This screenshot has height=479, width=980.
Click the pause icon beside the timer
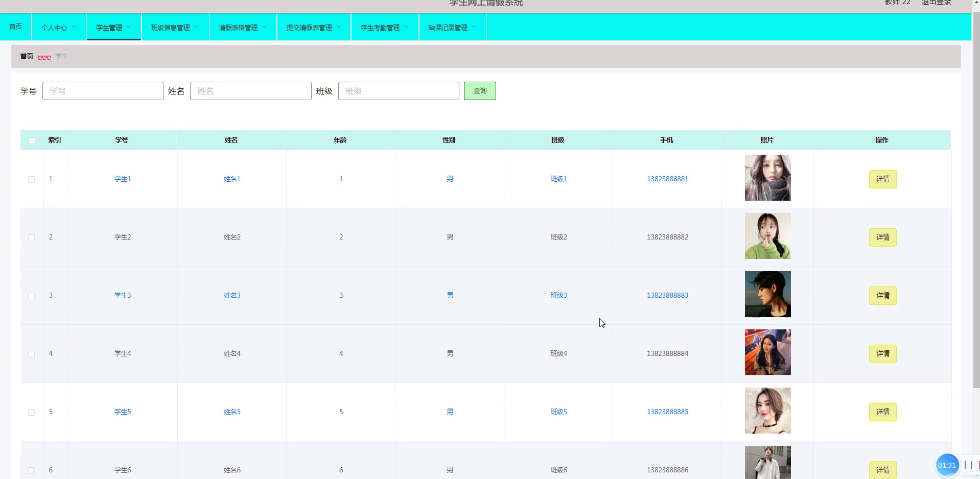pyautogui.click(x=968, y=465)
